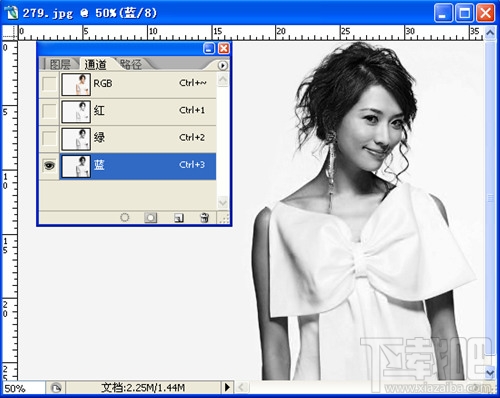
Task: Toggle visibility of Green (绿) channel
Action: click(49, 138)
